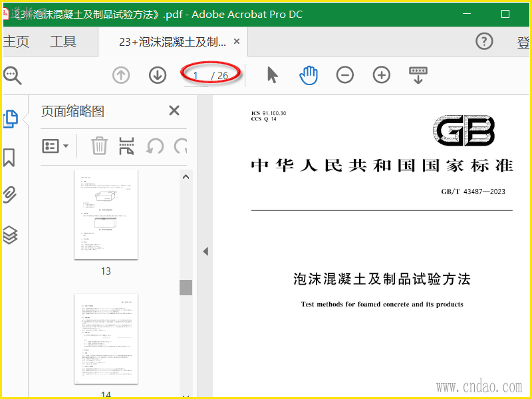This screenshot has width=532, height=399.
Task: Open Page Thumbnails sidebar icon
Action: pyautogui.click(x=10, y=119)
